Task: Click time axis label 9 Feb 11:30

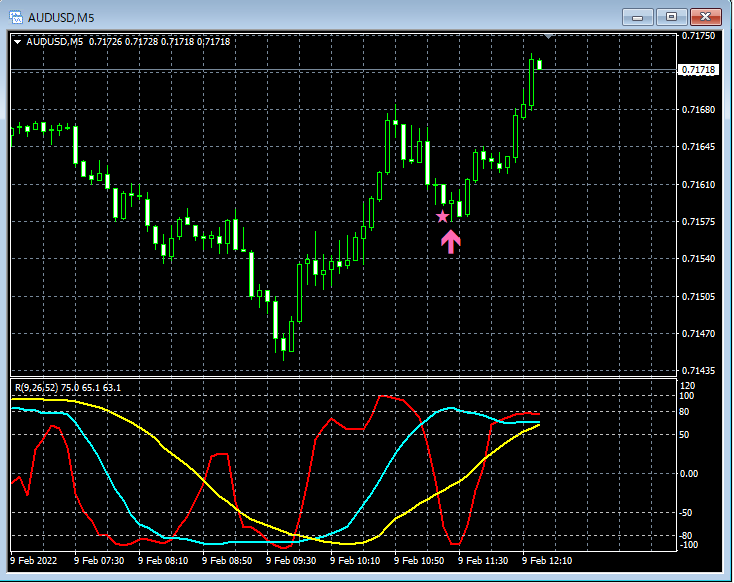Action: tap(483, 561)
